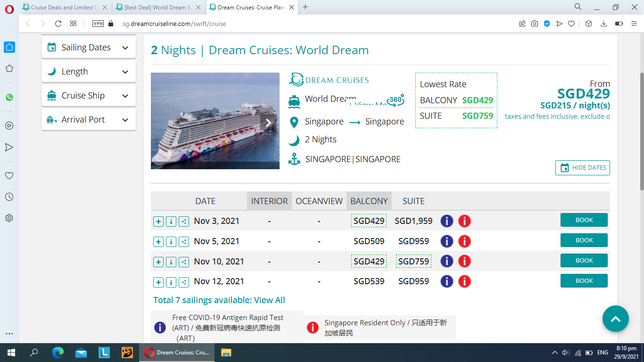Click red resident-only icon on Nov 10 row
The height and width of the screenshot is (362, 644).
464,262
